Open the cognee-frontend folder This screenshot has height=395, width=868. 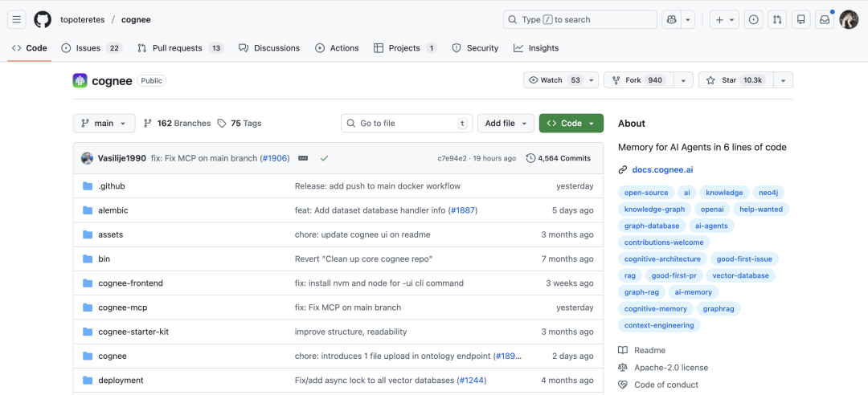130,283
